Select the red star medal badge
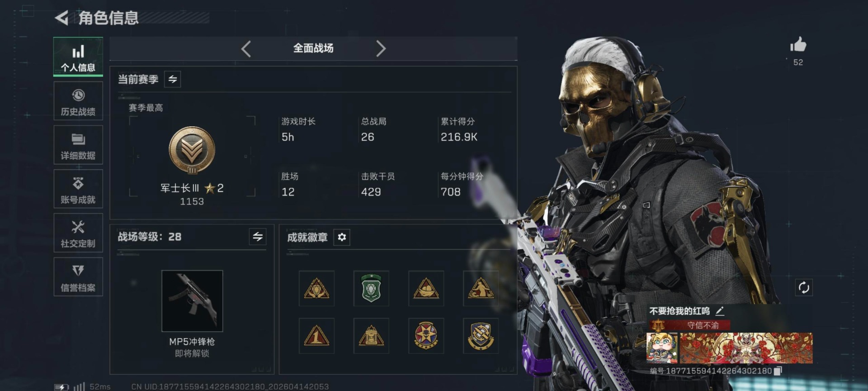The image size is (868, 391). [426, 336]
